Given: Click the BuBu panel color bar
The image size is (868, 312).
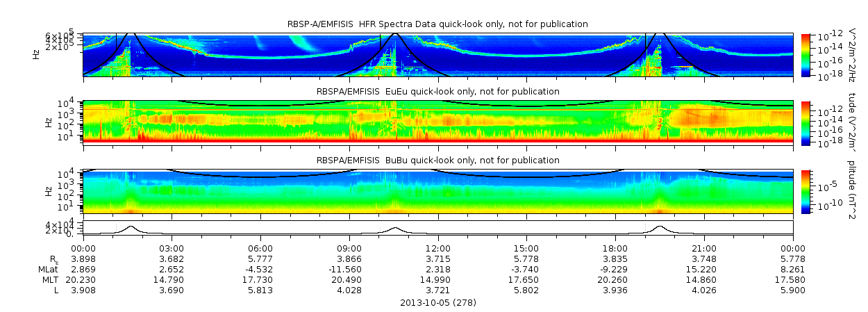Looking at the screenshot, I should coord(806,191).
